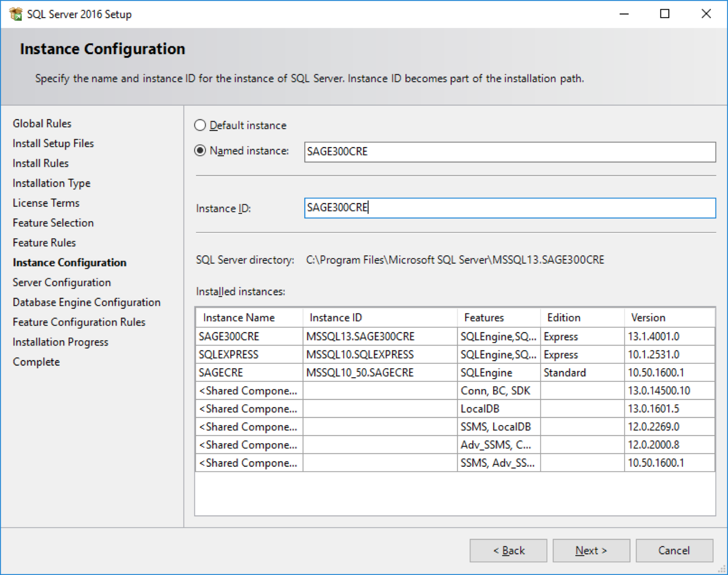Sort by Features column header
The image size is (728, 575).
[499, 318]
